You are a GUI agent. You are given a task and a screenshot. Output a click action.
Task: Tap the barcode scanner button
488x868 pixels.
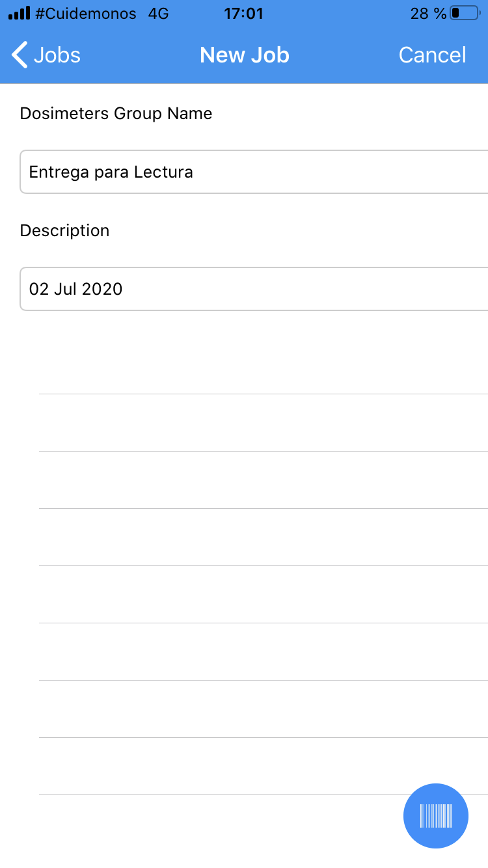coord(435,815)
